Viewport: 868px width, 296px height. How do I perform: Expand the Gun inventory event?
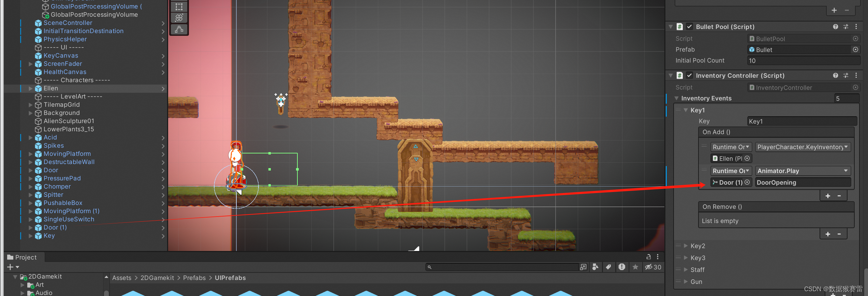(x=686, y=281)
